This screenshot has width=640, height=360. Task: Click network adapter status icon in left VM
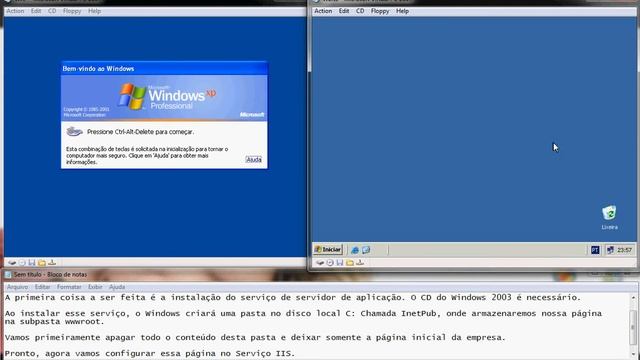[52, 262]
